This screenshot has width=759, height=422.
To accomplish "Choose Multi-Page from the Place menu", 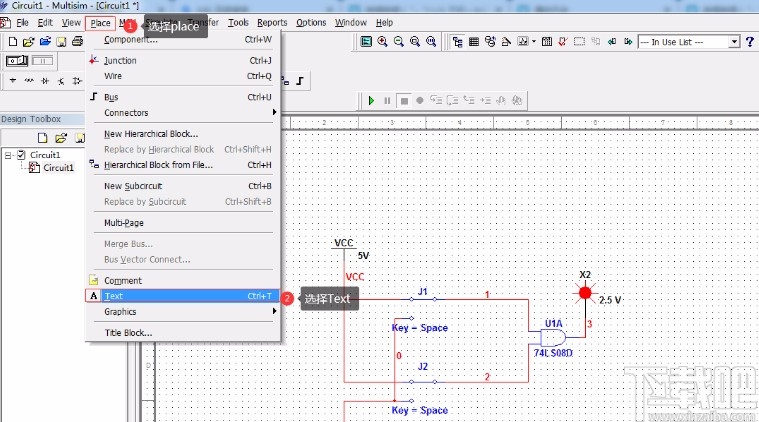I will 184,223.
